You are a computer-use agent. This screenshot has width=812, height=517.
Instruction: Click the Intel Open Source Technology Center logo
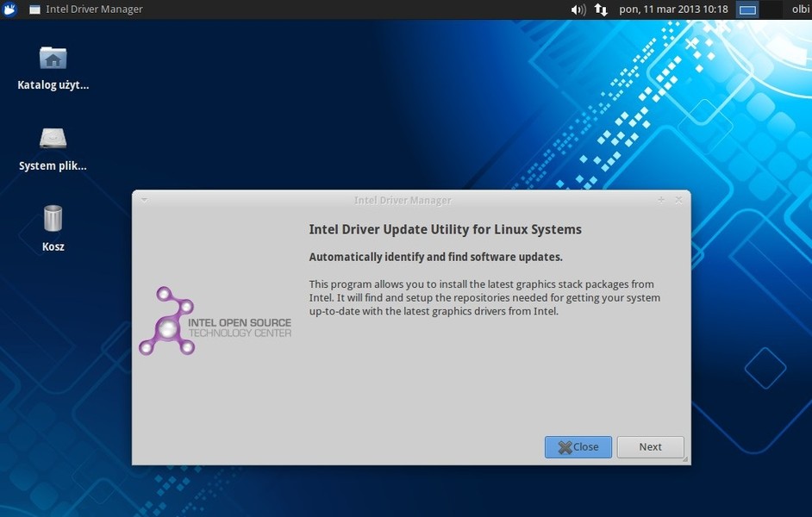[x=215, y=322]
